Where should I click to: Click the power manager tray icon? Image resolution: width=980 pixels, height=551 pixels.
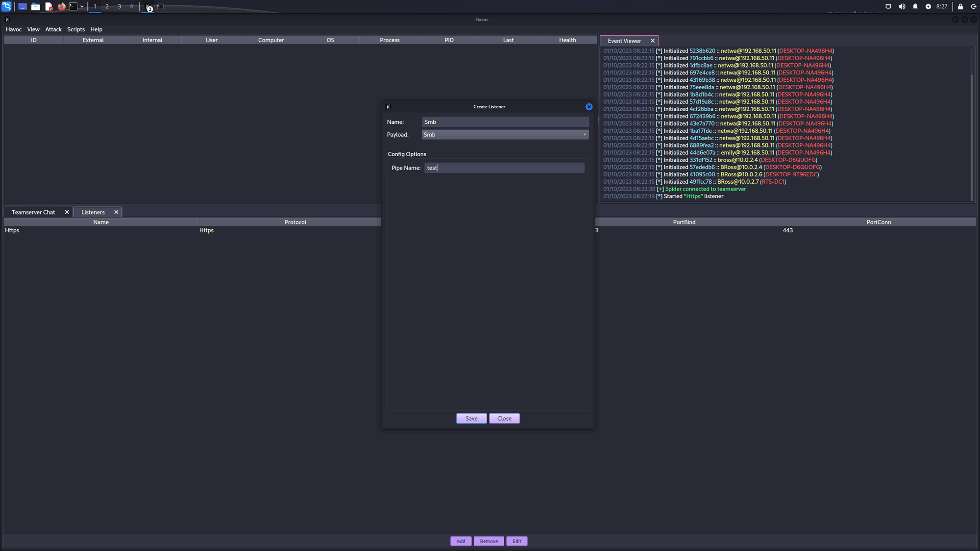pyautogui.click(x=928, y=6)
